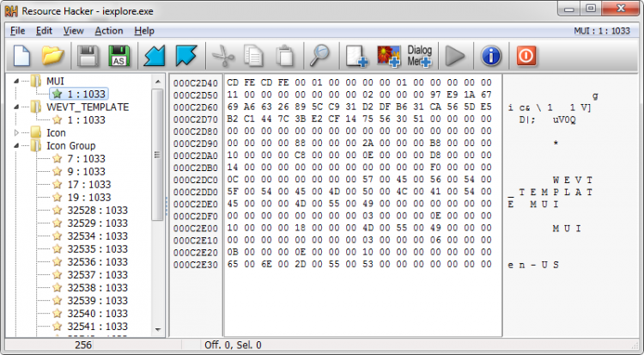Image resolution: width=644 pixels, height=355 pixels.
Task: Select Icon Group item 32539 : 1033
Action: [97, 301]
